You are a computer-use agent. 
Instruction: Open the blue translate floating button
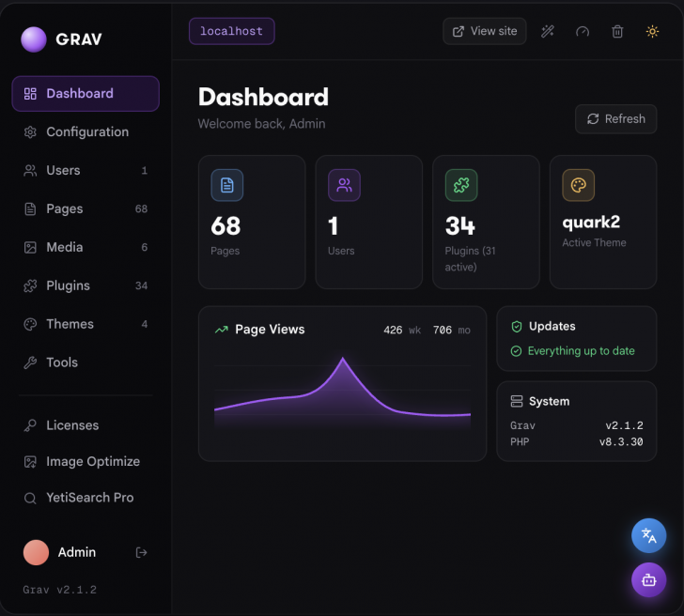click(x=648, y=535)
